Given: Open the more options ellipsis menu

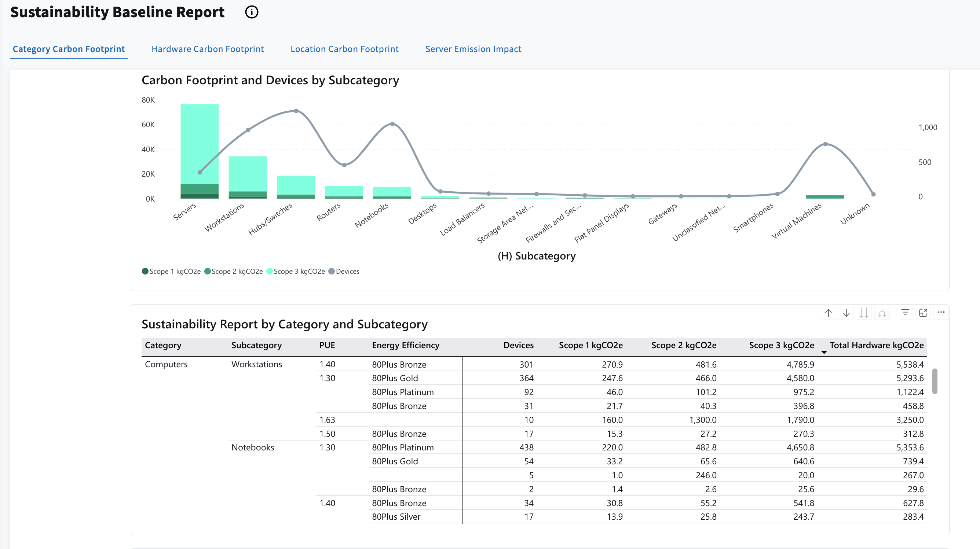Looking at the screenshot, I should click(x=941, y=313).
